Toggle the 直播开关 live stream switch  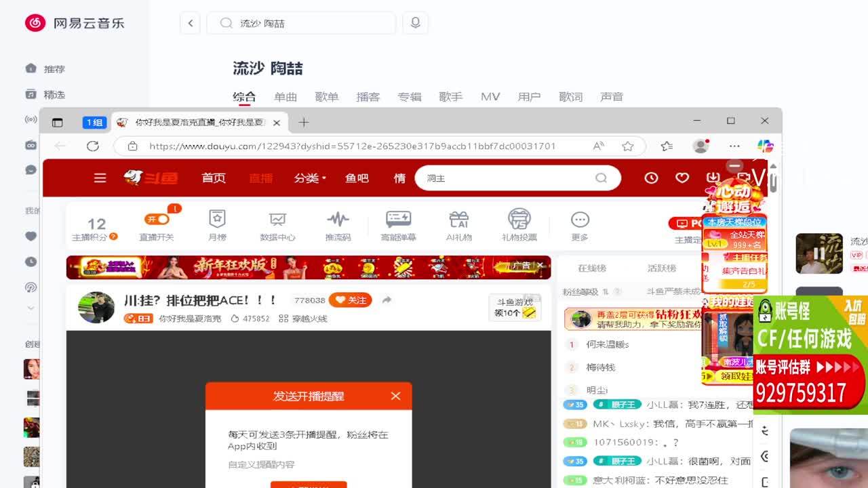click(157, 220)
